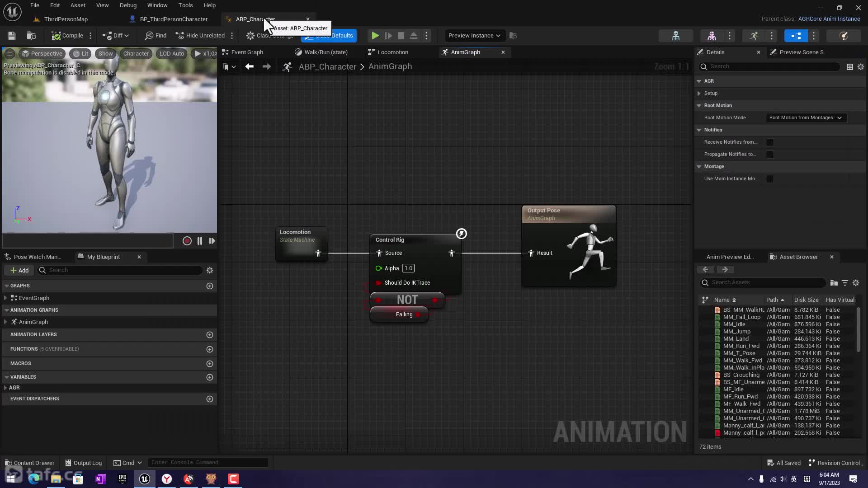This screenshot has width=868, height=488.
Task: Click the record animation button
Action: pyautogui.click(x=187, y=241)
